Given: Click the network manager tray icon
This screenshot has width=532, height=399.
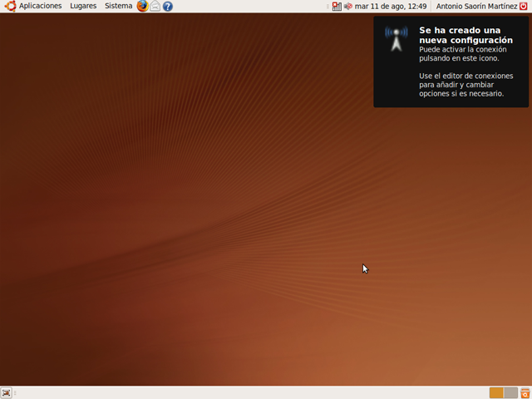Looking at the screenshot, I should click(x=336, y=6).
